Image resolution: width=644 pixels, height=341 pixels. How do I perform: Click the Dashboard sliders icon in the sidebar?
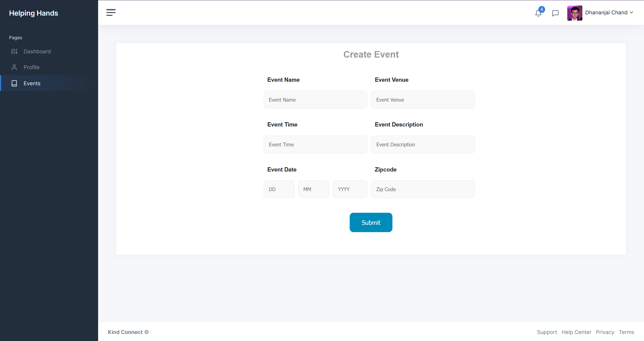14,52
